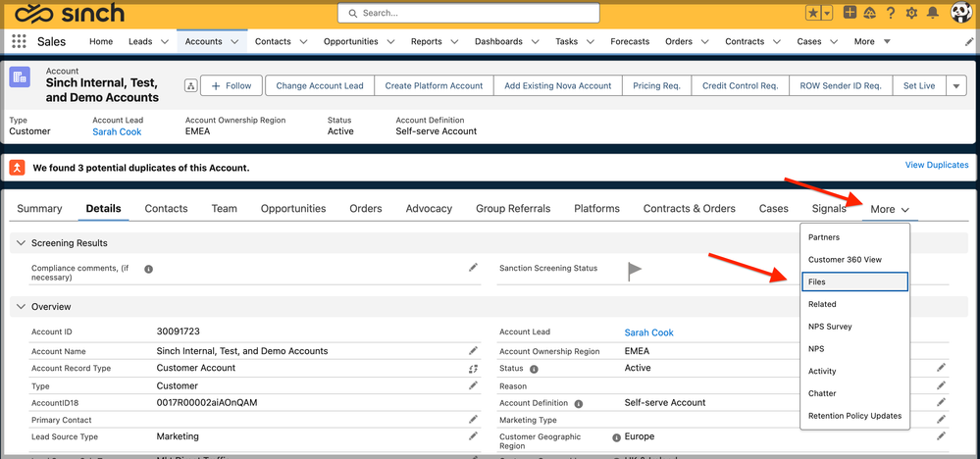Click the Favorites star icon
The width and height of the screenshot is (980, 459).
(813, 13)
